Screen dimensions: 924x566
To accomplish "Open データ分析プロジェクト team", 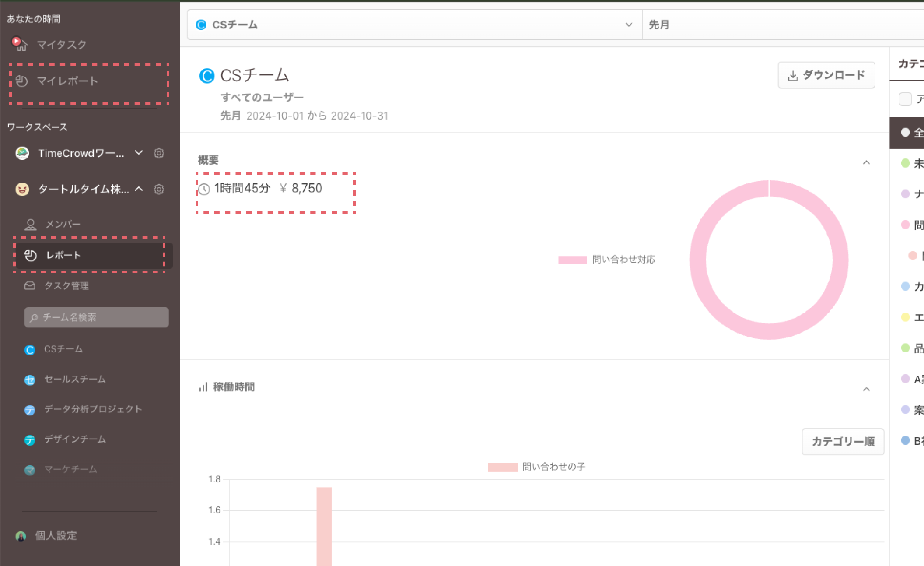I will click(93, 409).
